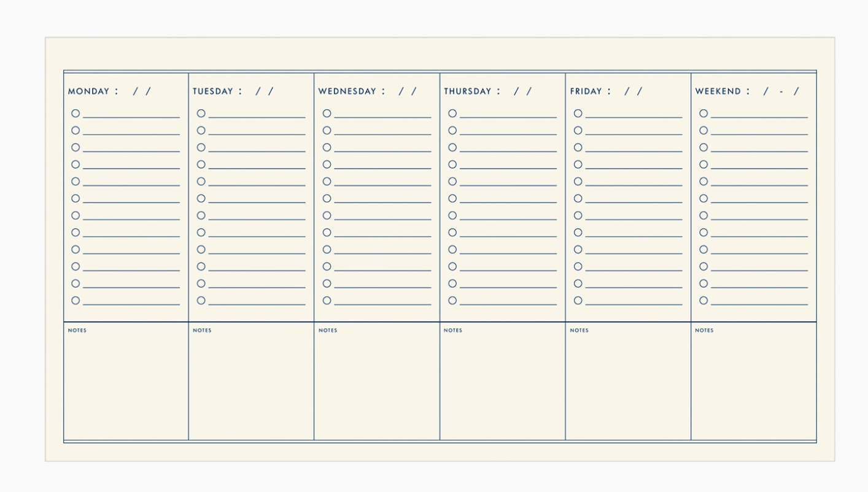Mark the first circle under Thursday
This screenshot has width=868, height=492.
click(x=452, y=113)
